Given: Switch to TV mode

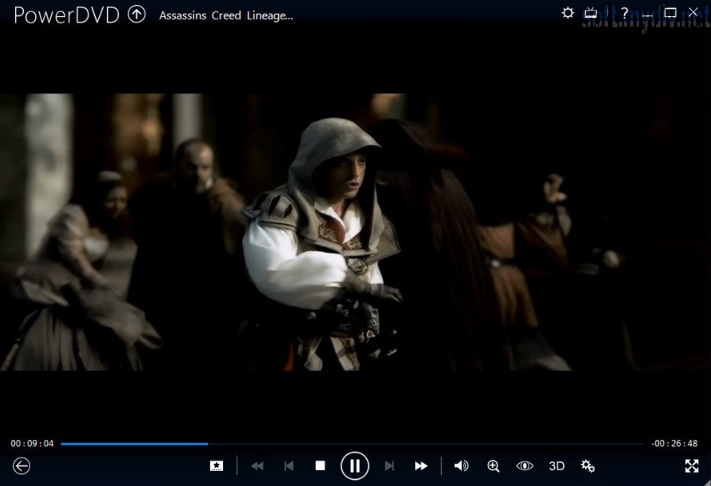Looking at the screenshot, I should [x=591, y=13].
